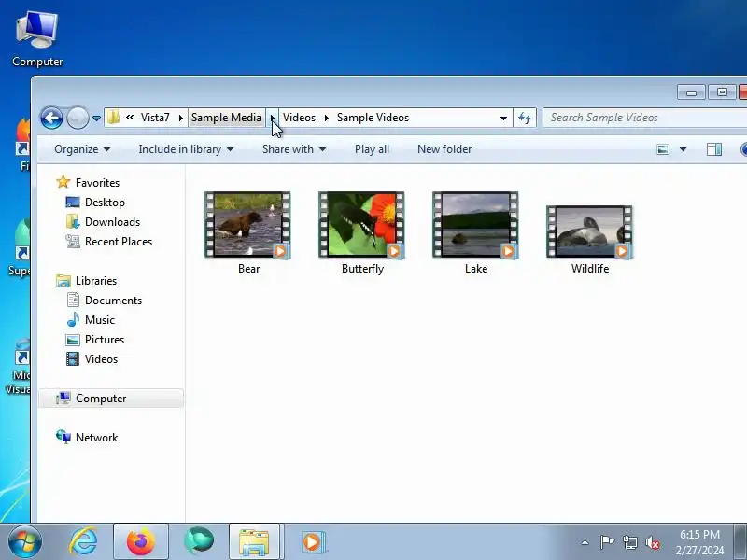747x560 pixels.
Task: Create a New folder
Action: tap(444, 149)
